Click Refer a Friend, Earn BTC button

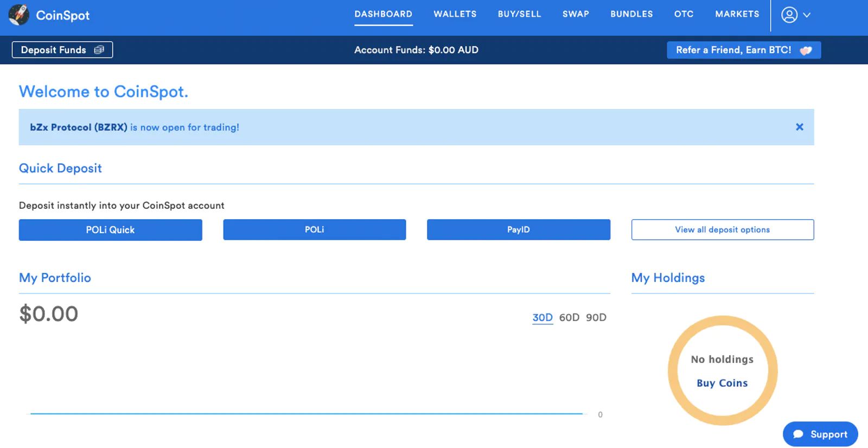click(x=744, y=50)
